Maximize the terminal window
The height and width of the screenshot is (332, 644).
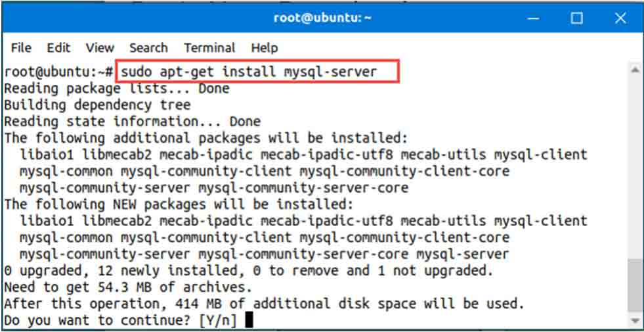tap(577, 18)
